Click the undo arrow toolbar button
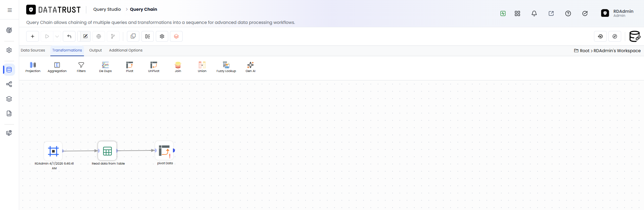Image resolution: width=644 pixels, height=210 pixels. coord(69,36)
